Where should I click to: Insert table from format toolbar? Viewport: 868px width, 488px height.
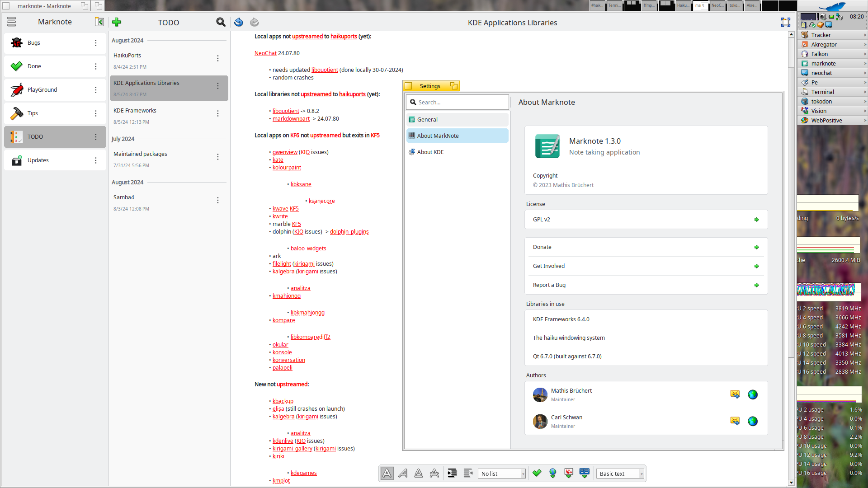coord(584,473)
